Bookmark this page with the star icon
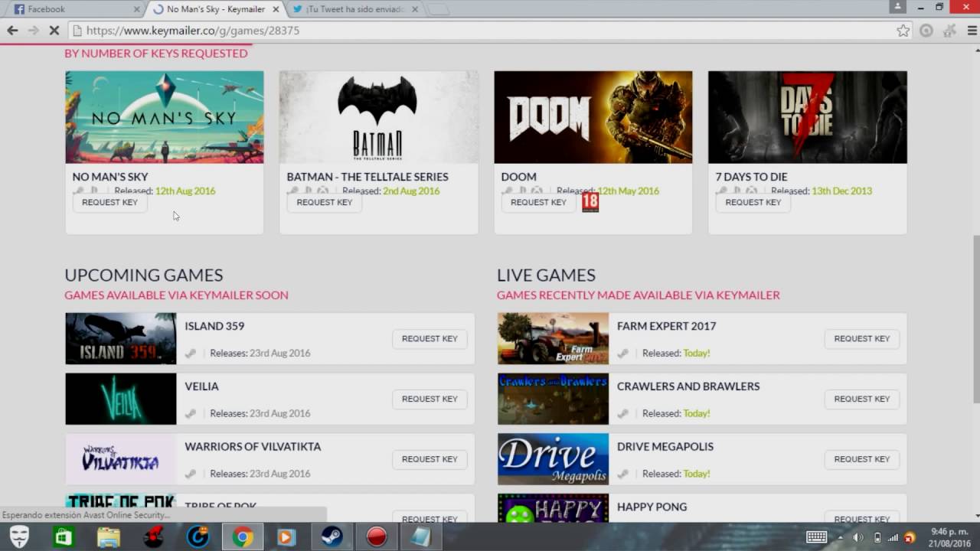Screen dimensions: 980x551 [903, 31]
